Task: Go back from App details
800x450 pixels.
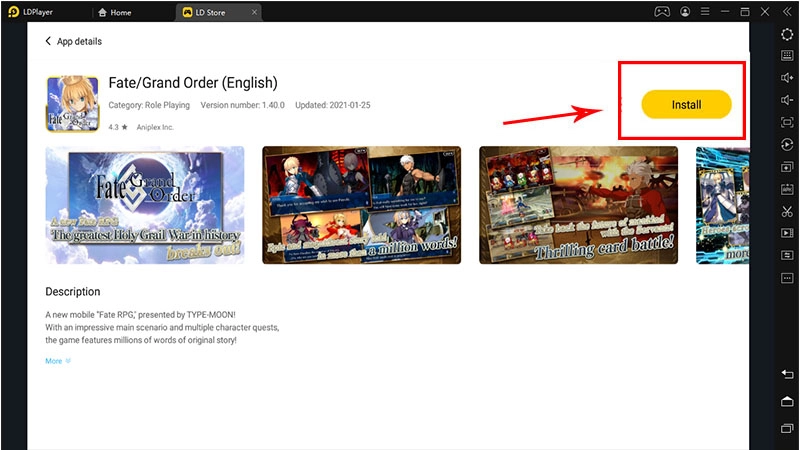Action: point(48,41)
